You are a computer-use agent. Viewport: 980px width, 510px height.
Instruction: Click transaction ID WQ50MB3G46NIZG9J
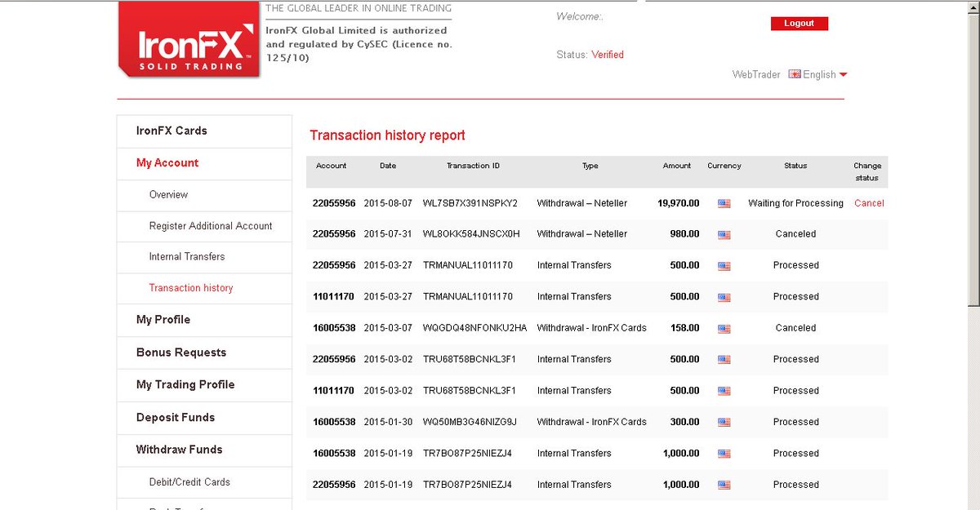[x=470, y=422]
